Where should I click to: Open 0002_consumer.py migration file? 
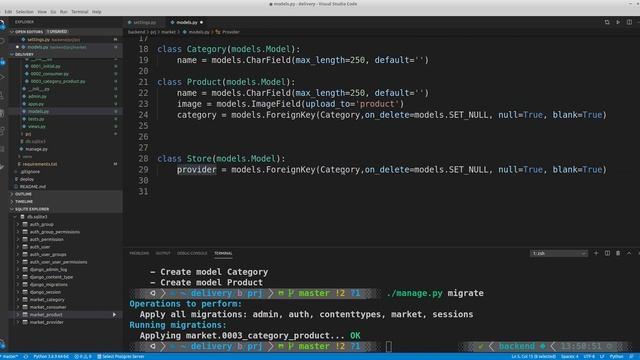point(49,74)
